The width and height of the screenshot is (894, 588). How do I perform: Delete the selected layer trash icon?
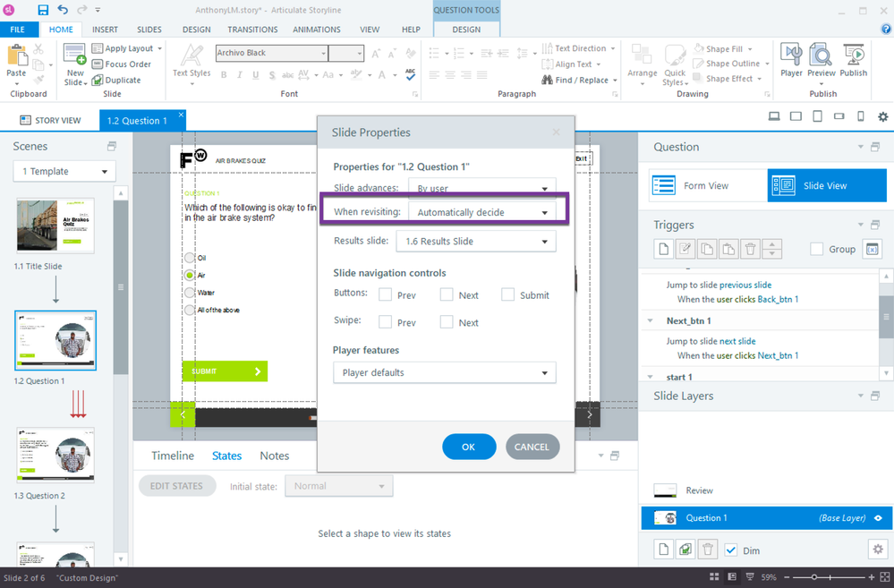click(708, 550)
